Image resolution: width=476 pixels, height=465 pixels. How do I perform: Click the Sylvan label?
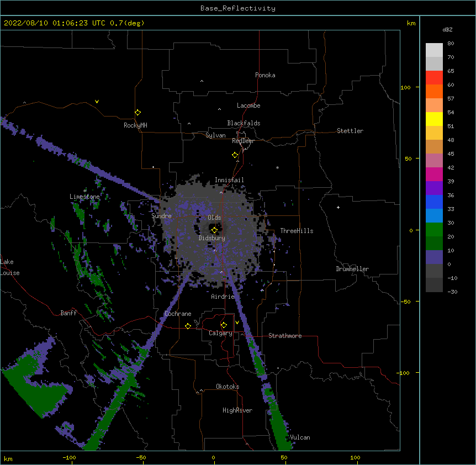[215, 135]
